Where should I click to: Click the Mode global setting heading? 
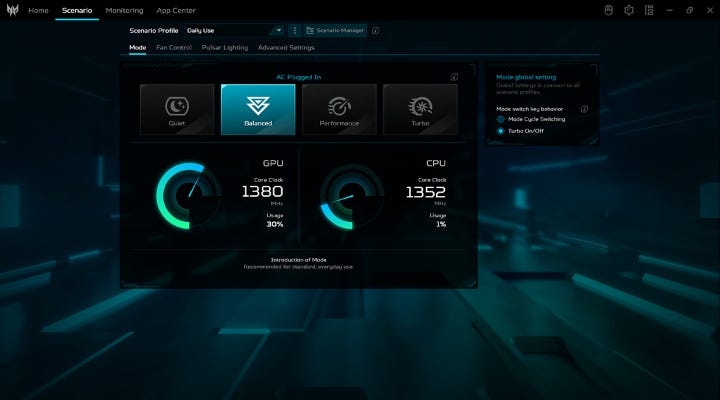(x=526, y=77)
